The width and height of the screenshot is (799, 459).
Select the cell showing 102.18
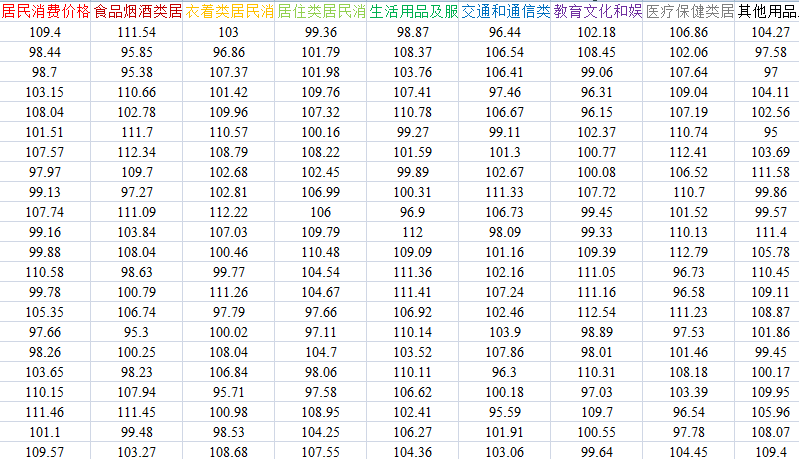597,32
